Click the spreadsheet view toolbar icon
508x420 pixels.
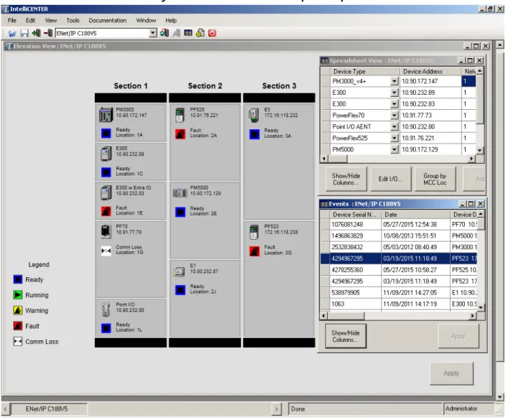pyautogui.click(x=188, y=33)
